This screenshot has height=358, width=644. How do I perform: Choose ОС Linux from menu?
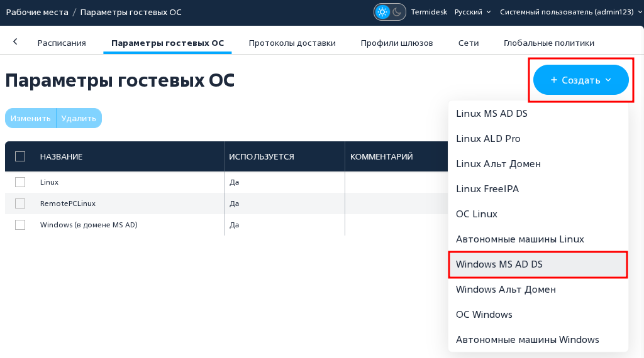point(538,214)
